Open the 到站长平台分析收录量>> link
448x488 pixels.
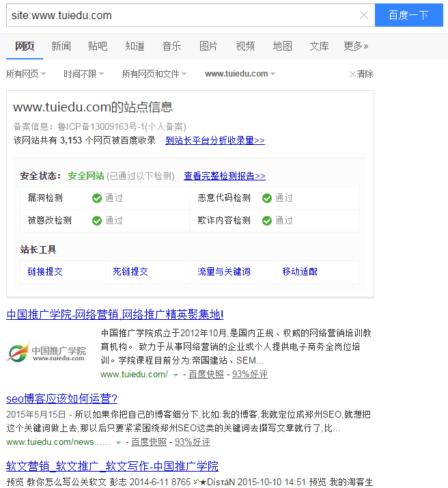[x=215, y=140]
